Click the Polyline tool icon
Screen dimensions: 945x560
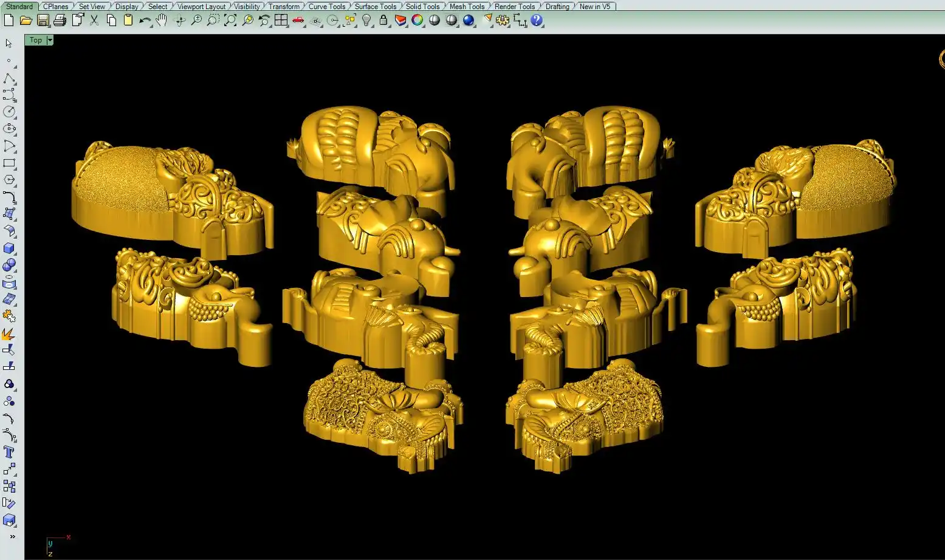pyautogui.click(x=9, y=79)
